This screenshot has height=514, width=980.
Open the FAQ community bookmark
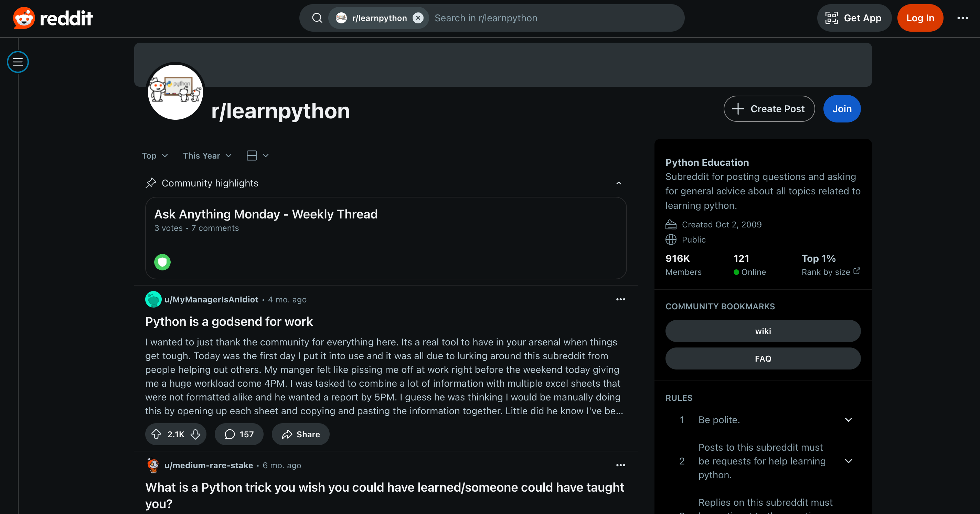pyautogui.click(x=763, y=358)
